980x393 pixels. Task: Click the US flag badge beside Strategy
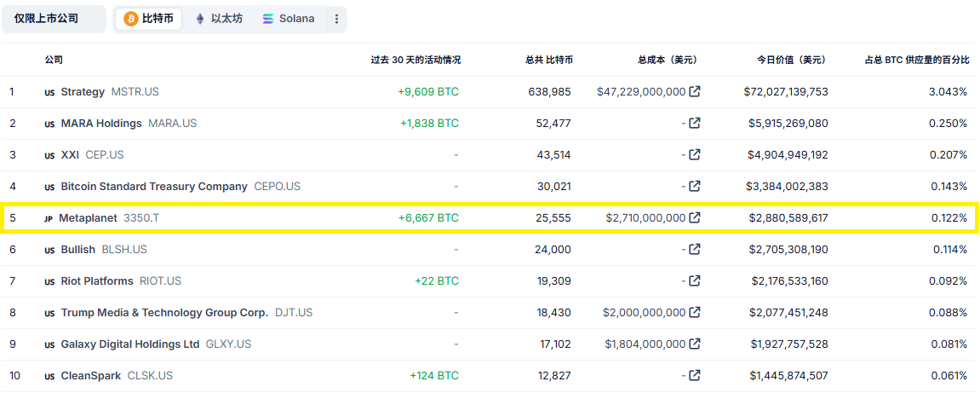pos(49,93)
